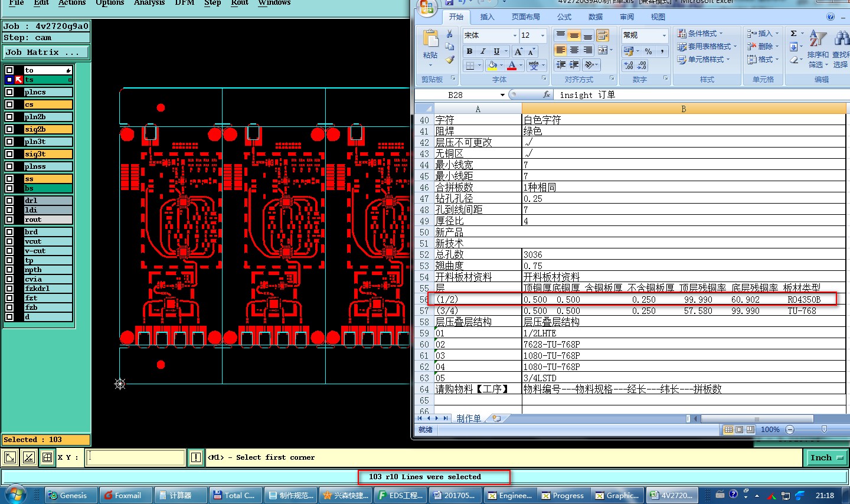The width and height of the screenshot is (850, 504).
Task: Expand the Name Box dropdown for B28
Action: (502, 94)
